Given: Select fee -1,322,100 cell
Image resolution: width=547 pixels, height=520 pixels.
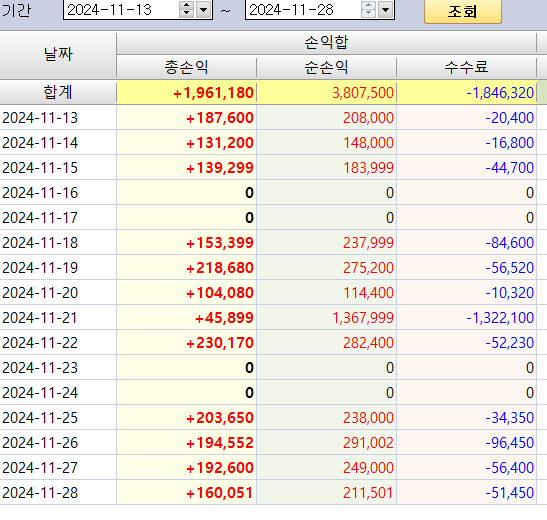Looking at the screenshot, I should pos(466,318).
